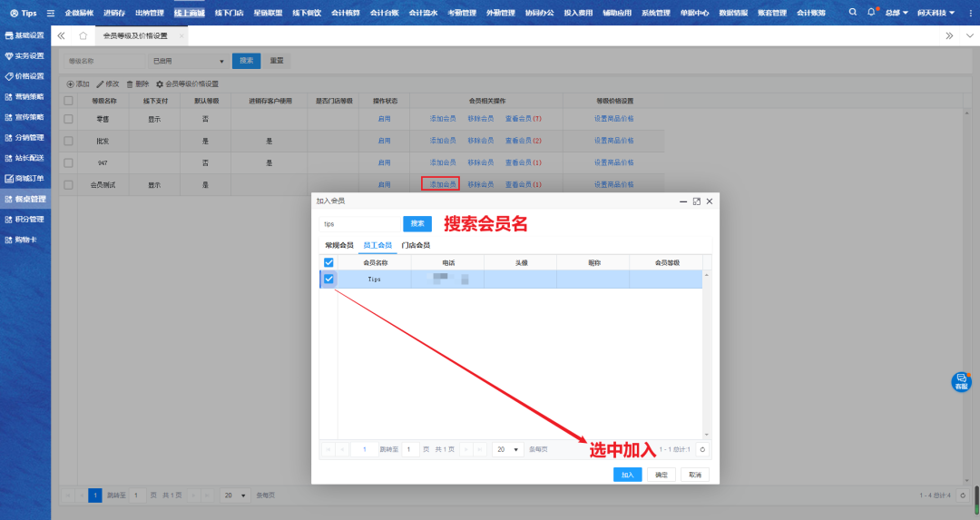Screen dimensions: 980x520
Task: Maximize the 加入会员 dialog
Action: (696, 201)
